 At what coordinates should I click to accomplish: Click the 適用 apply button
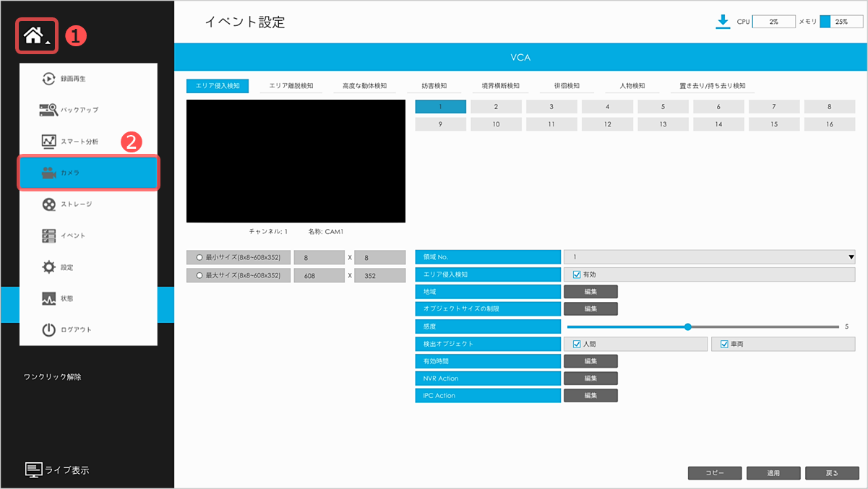coord(773,473)
